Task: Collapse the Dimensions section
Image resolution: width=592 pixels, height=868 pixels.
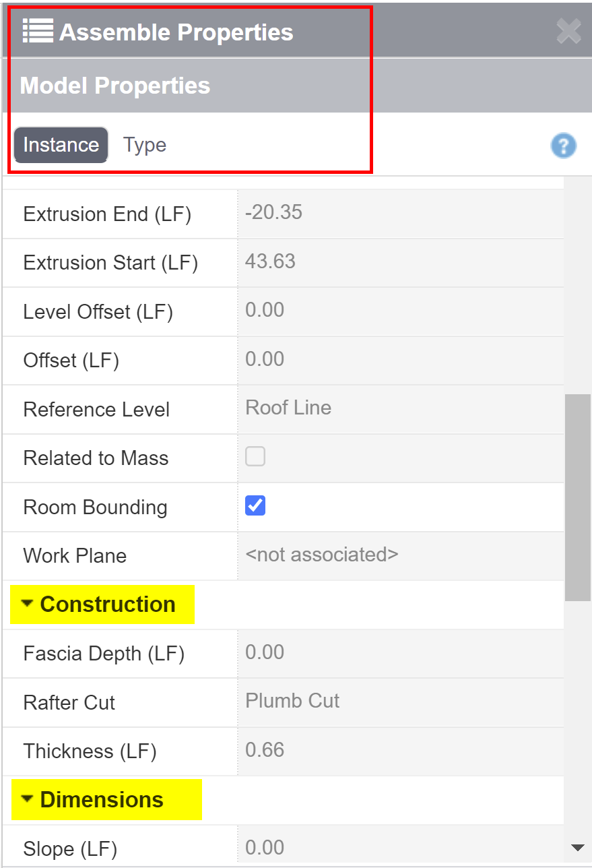Action: coord(27,798)
